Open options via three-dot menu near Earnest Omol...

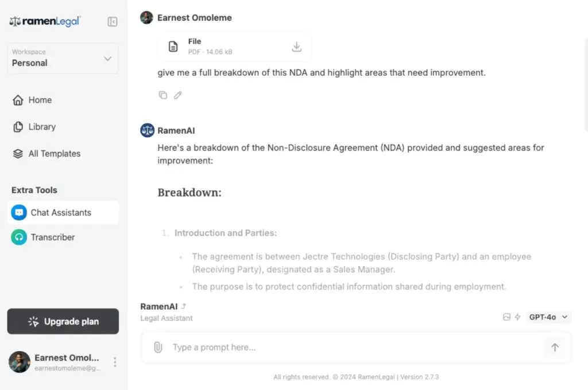coord(114,362)
